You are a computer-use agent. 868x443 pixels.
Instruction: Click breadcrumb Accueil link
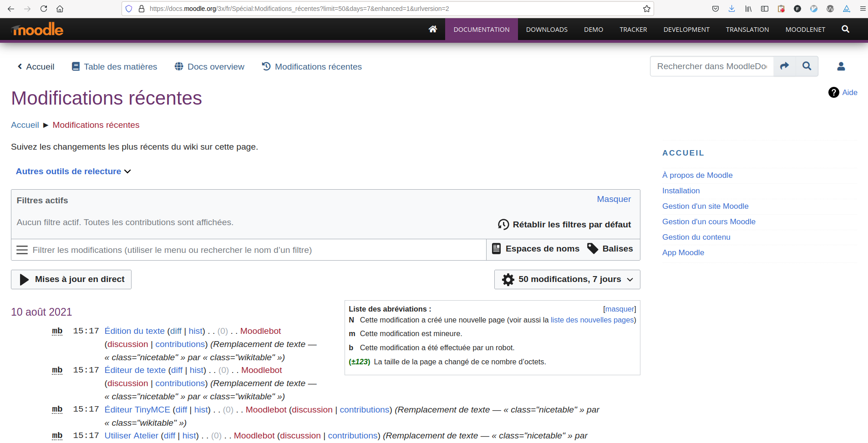pyautogui.click(x=25, y=125)
